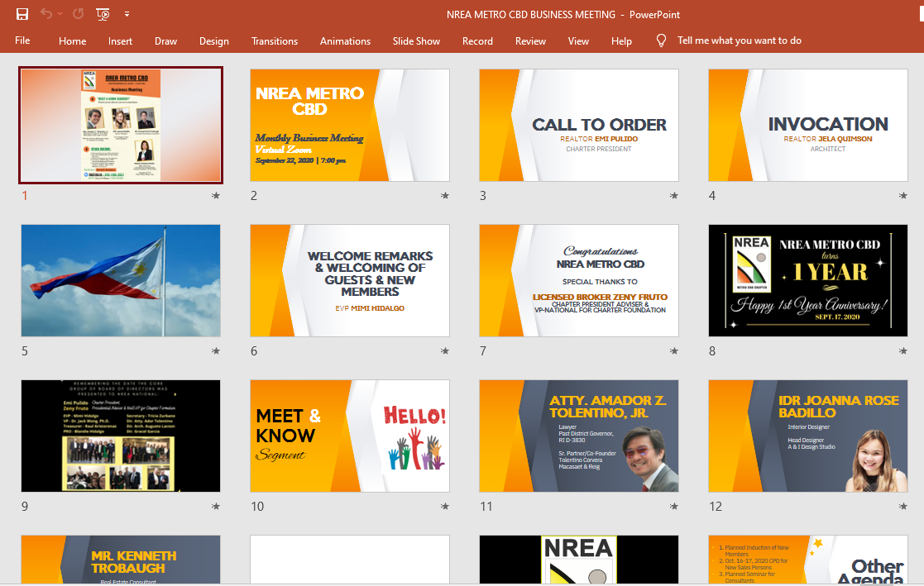The height and width of the screenshot is (586, 924).
Task: Switch to the View tab
Action: click(578, 41)
